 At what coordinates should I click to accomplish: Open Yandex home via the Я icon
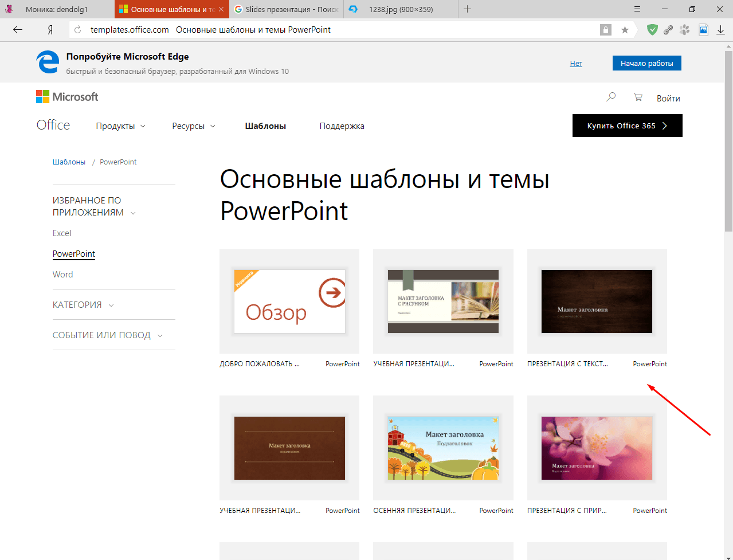point(50,30)
